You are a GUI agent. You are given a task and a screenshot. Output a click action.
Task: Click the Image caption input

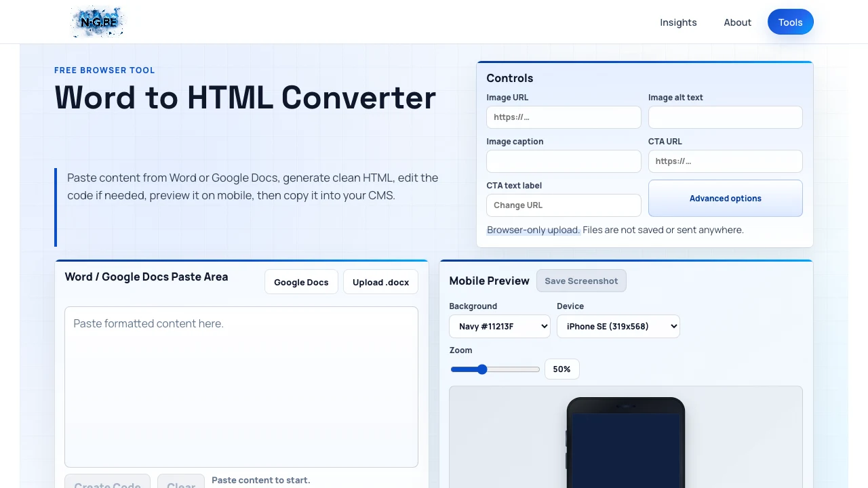point(564,161)
